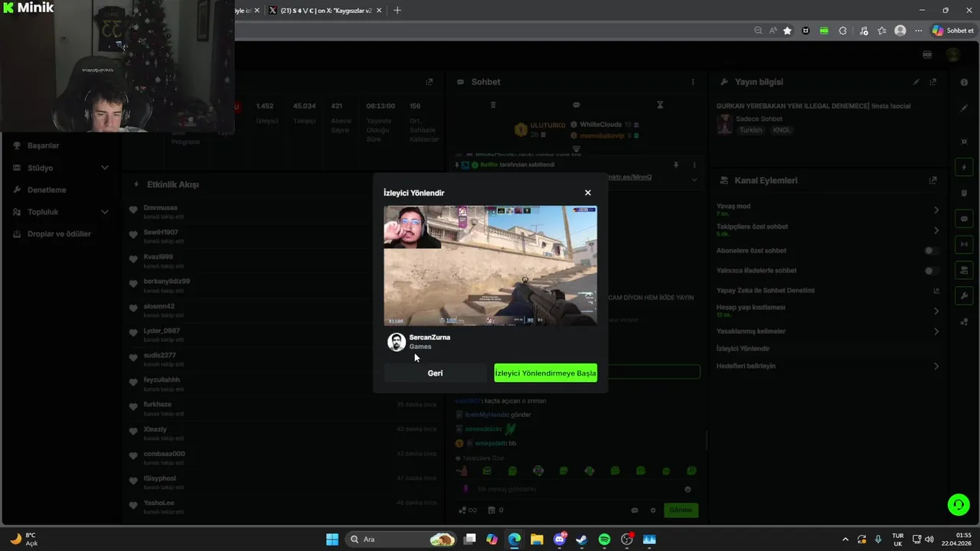Send chat message with Gönder button

(681, 510)
